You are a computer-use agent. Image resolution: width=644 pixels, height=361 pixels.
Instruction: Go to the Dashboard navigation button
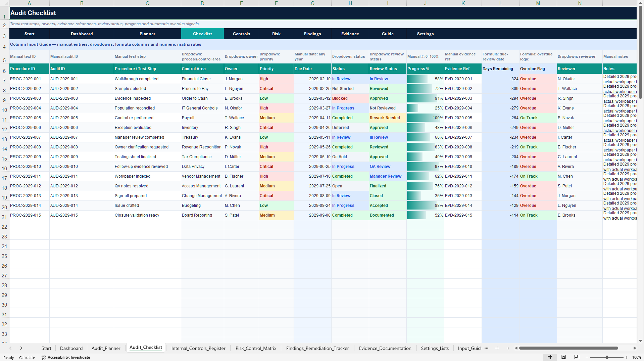[x=82, y=34]
